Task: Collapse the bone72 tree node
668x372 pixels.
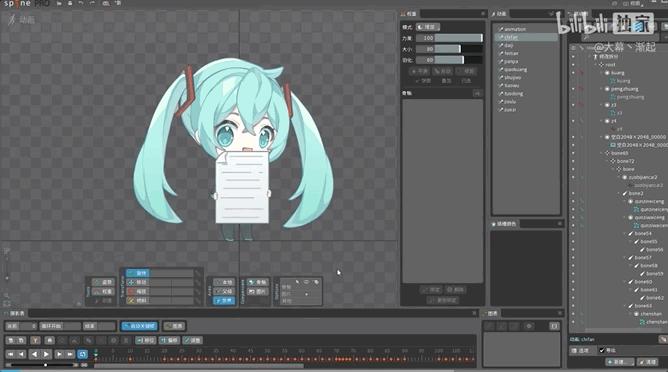Action: point(608,161)
